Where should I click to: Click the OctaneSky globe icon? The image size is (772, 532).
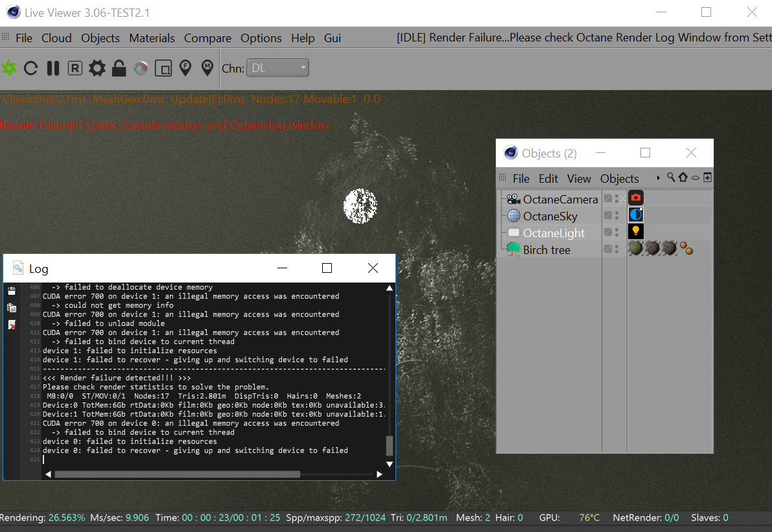tap(513, 216)
